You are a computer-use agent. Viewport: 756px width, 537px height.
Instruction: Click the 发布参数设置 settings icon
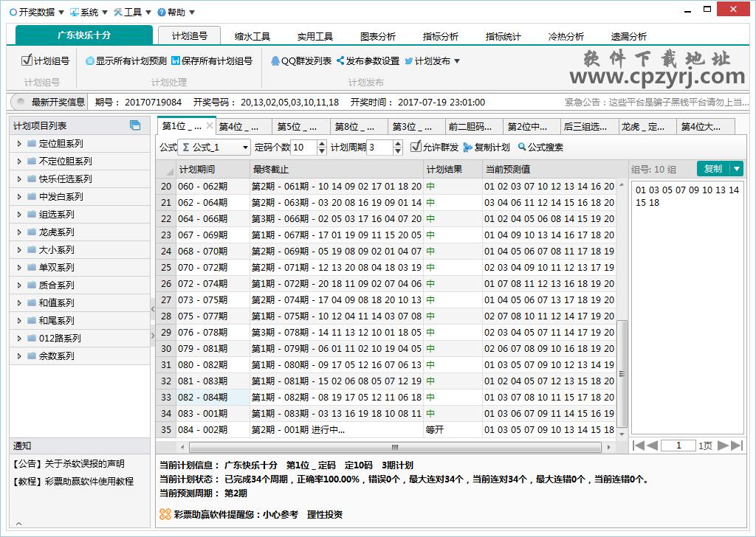(x=340, y=62)
